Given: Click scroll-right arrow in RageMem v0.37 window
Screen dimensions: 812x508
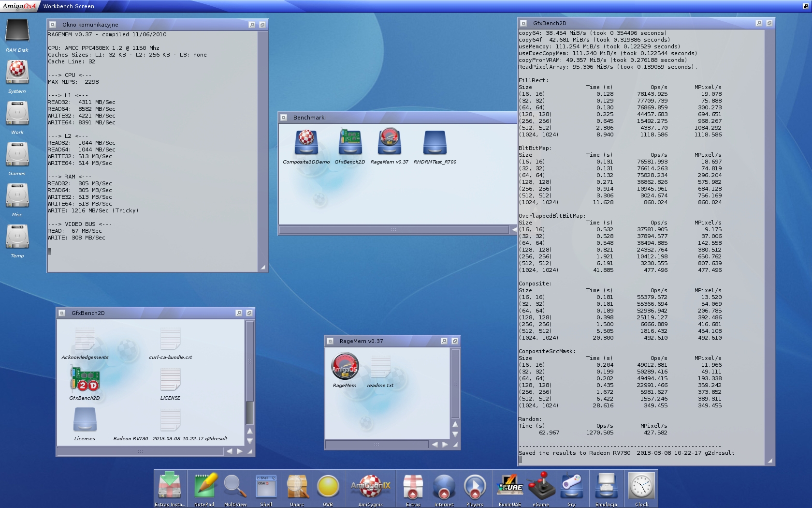Looking at the screenshot, I should pyautogui.click(x=445, y=444).
